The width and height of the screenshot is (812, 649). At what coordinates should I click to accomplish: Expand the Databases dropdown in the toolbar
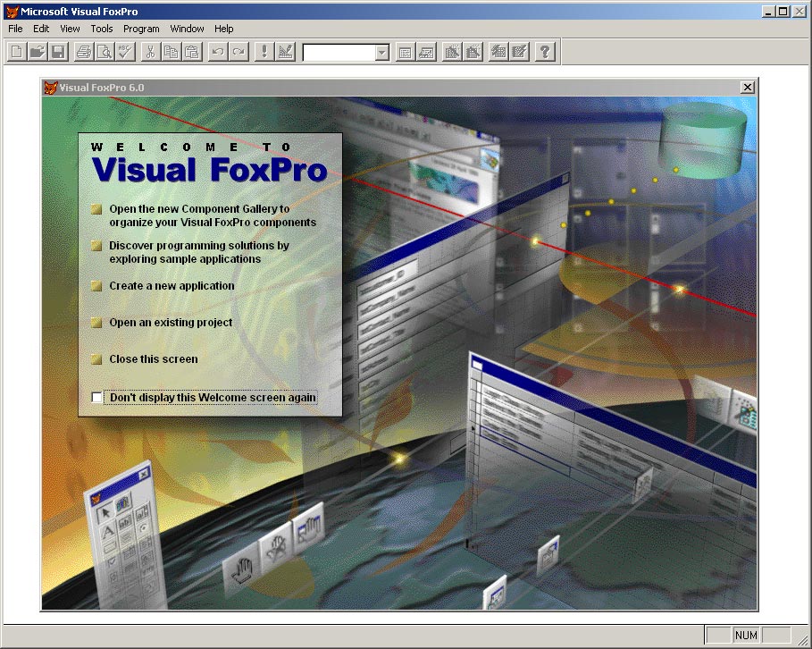point(382,53)
